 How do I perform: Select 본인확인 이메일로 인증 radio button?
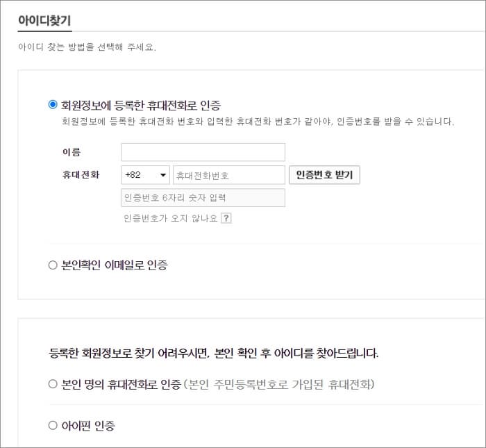click(53, 265)
